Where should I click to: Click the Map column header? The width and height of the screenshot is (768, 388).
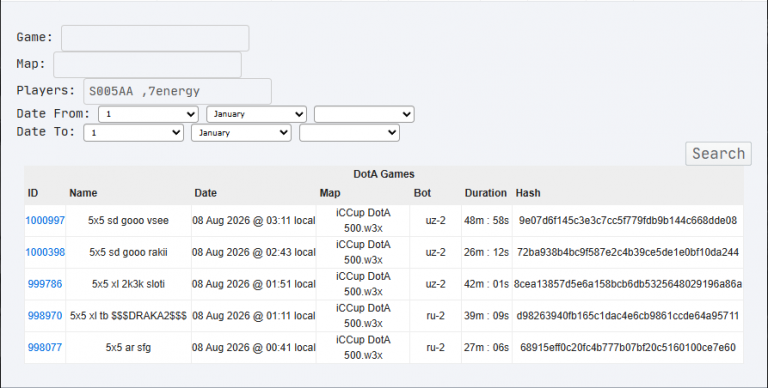(330, 193)
